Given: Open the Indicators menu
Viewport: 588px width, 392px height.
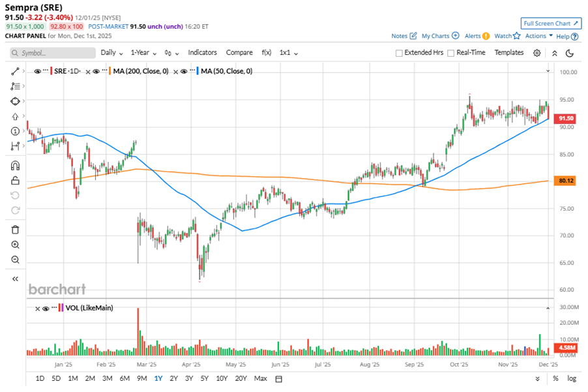Looking at the screenshot, I should tap(203, 53).
